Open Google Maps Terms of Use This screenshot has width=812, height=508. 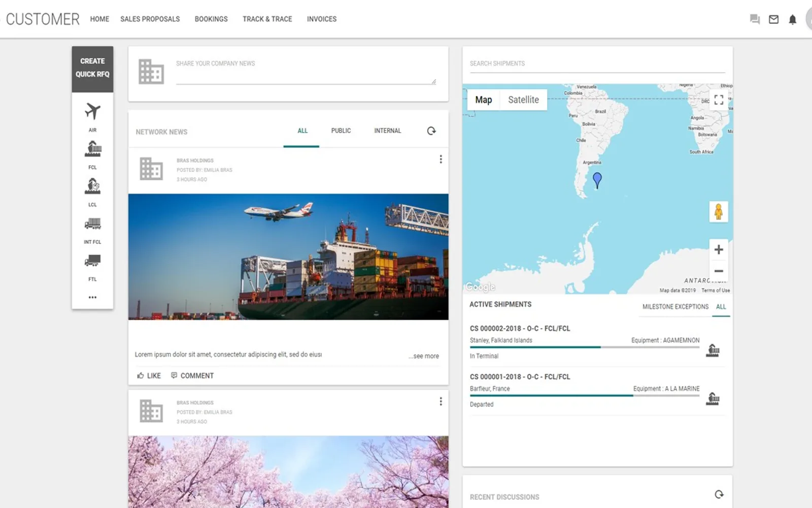coord(716,290)
